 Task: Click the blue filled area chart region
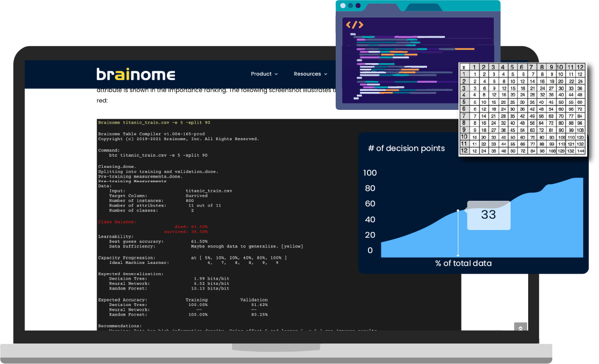[x=534, y=231]
